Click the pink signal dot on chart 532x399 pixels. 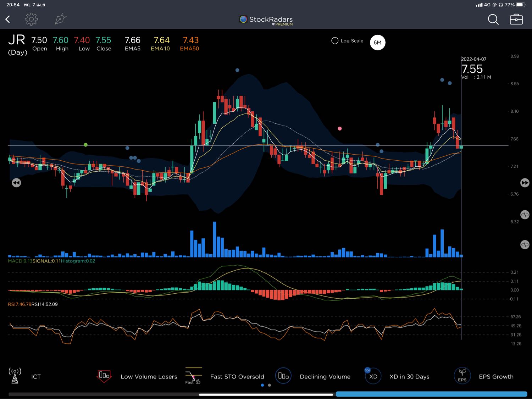click(340, 128)
